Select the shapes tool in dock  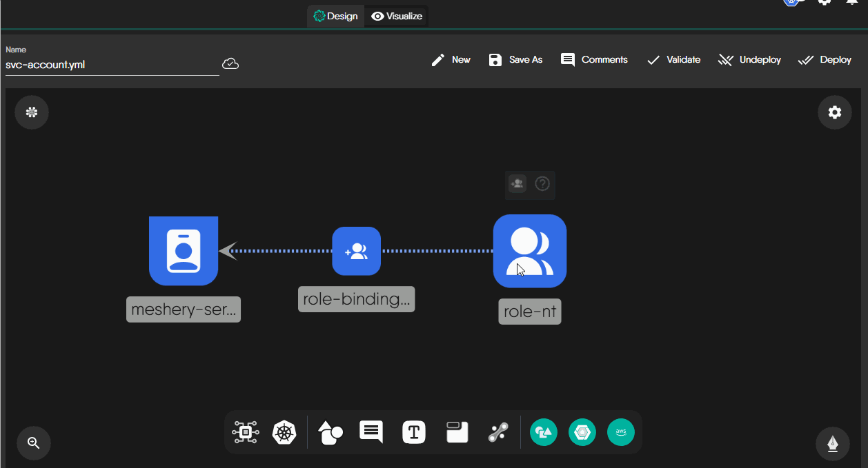coord(330,432)
